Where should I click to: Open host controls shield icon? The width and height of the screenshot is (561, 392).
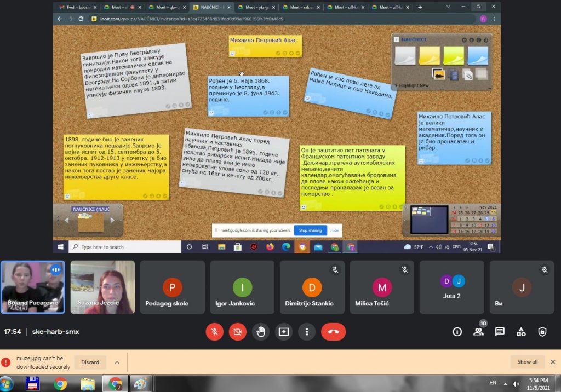[x=542, y=332]
